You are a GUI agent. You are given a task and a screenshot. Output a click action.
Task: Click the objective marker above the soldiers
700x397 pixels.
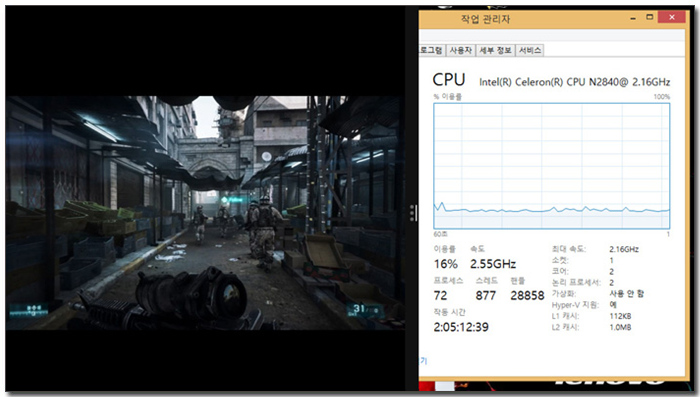pos(231,200)
